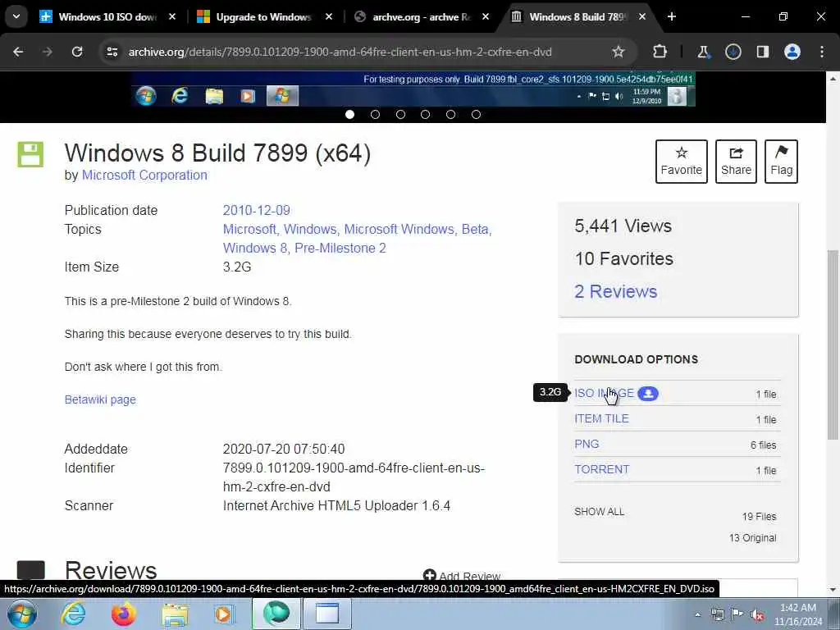This screenshot has width=840, height=630.
Task: Reload the current page
Action: [x=77, y=52]
